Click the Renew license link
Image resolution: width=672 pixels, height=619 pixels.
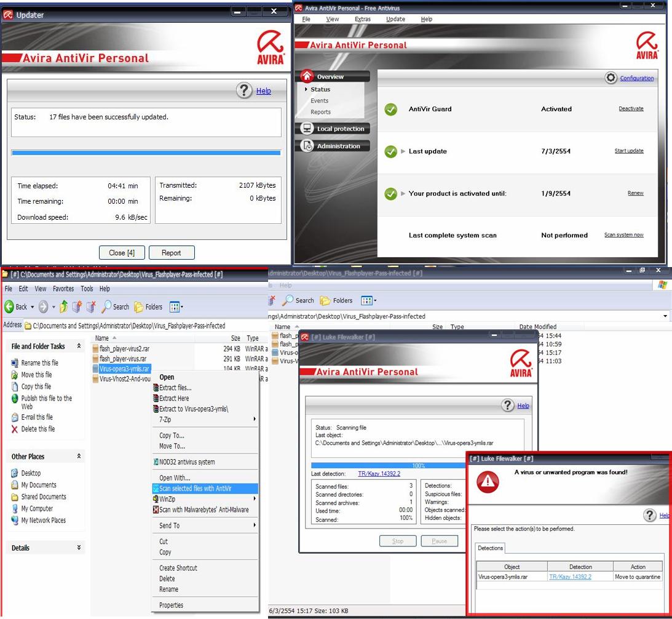(636, 193)
